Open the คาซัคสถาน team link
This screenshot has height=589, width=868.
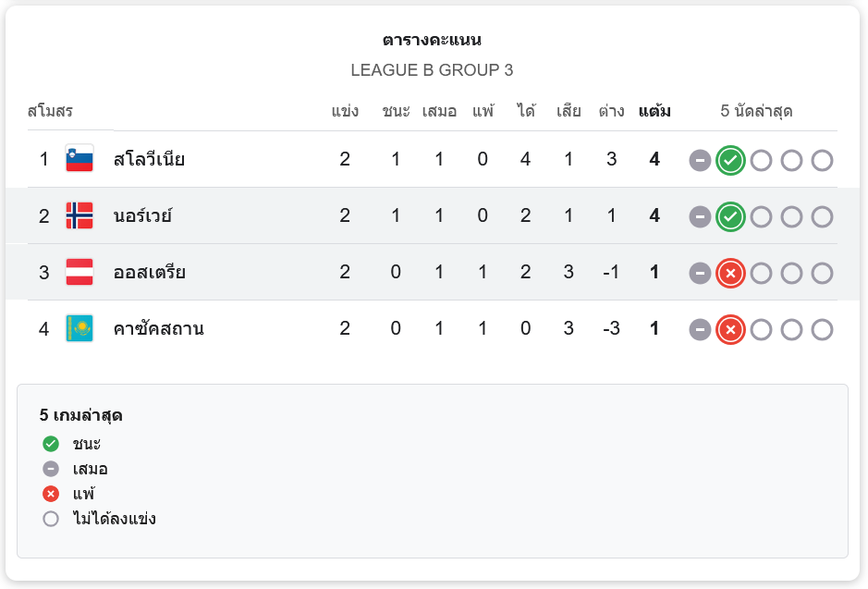pyautogui.click(x=158, y=329)
